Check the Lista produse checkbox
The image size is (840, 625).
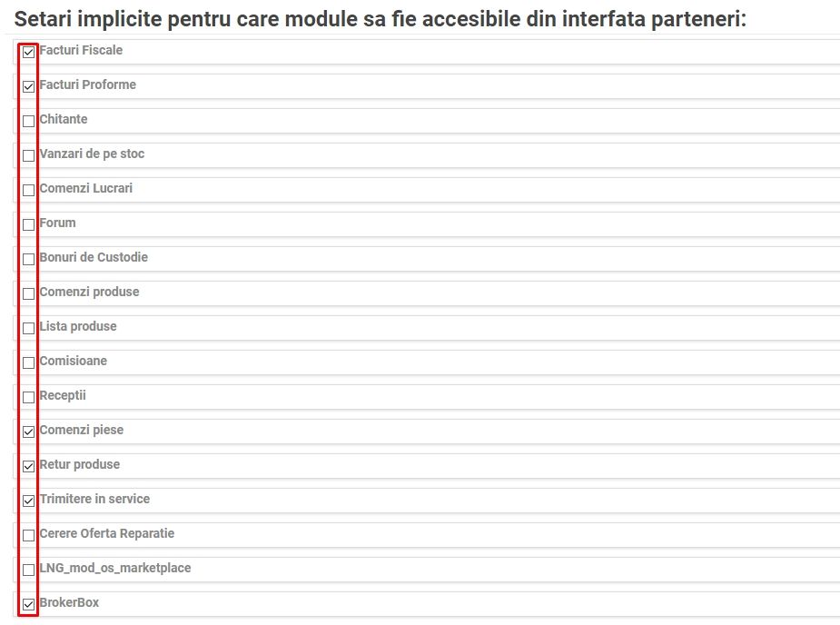pos(28,328)
